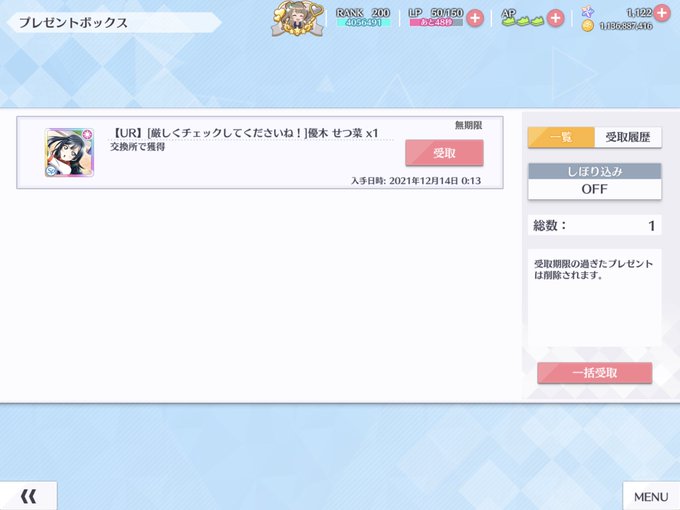Open the player profile emblem icon

[298, 19]
